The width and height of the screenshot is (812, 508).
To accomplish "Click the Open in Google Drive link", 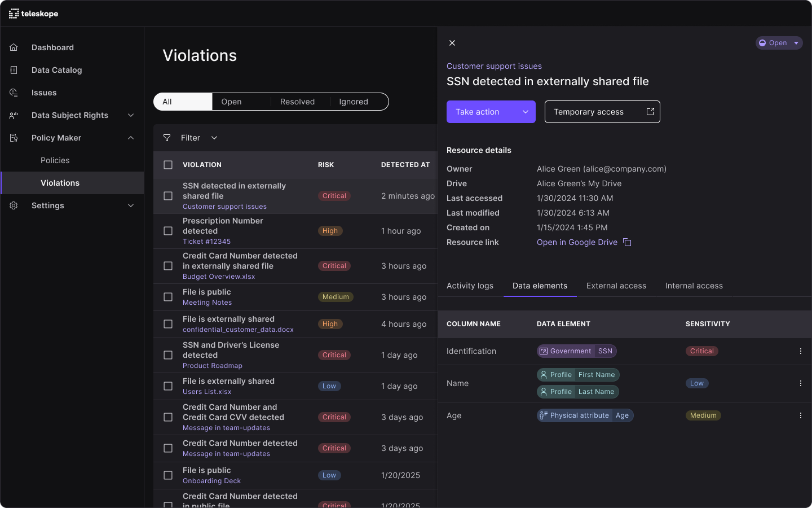I will [577, 242].
